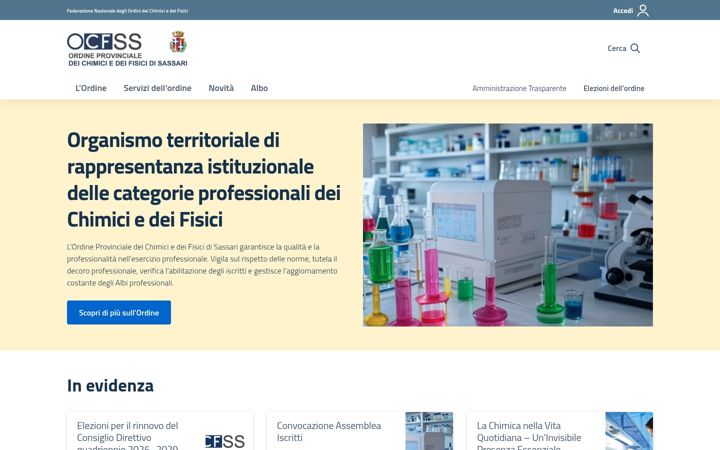Click the Ordine Provinciale dei Chimici text logo
Viewport: 720px width, 450px height.
tap(128, 59)
